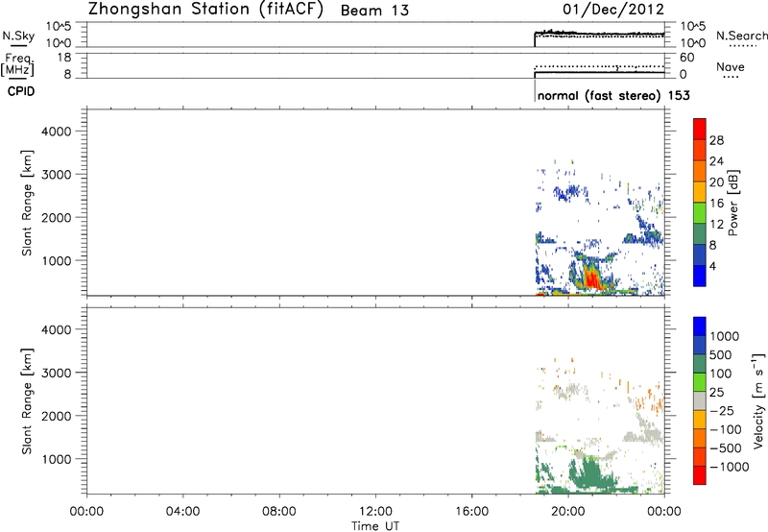Click "Slant Range [km]" label of the power panel
The height and width of the screenshot is (532, 768).
pyautogui.click(x=27, y=204)
